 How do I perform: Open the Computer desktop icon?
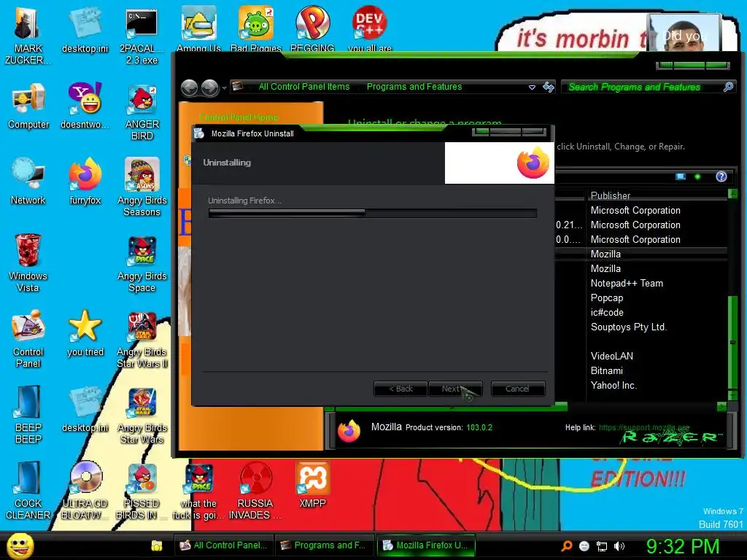pos(28,106)
